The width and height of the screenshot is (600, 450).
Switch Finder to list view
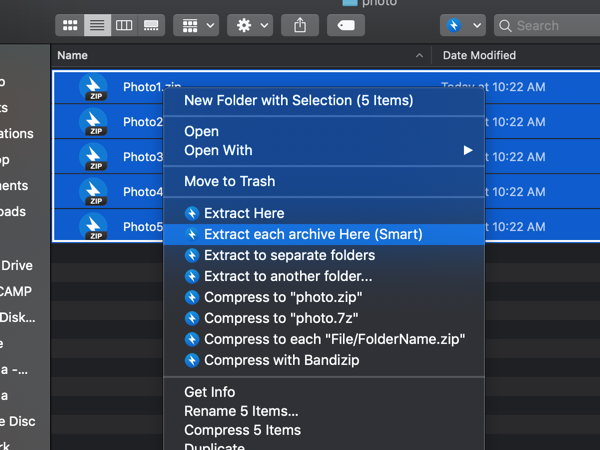[x=97, y=25]
